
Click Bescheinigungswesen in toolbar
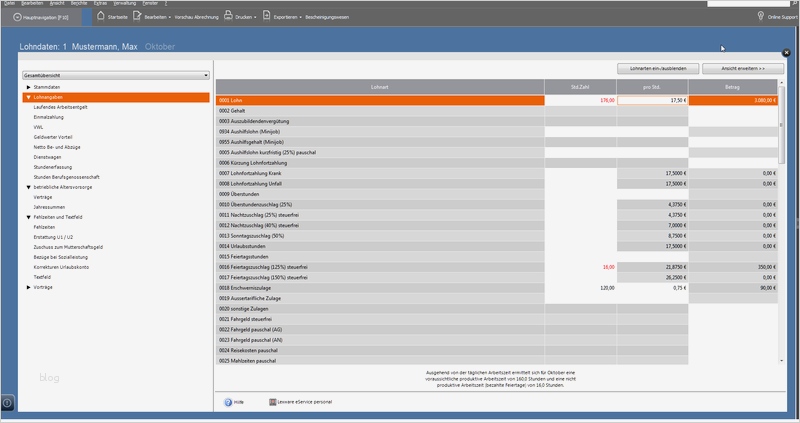(327, 17)
